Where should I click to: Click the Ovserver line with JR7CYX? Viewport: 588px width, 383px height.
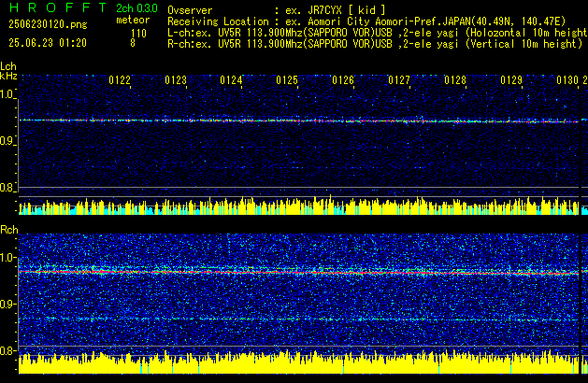[277, 10]
